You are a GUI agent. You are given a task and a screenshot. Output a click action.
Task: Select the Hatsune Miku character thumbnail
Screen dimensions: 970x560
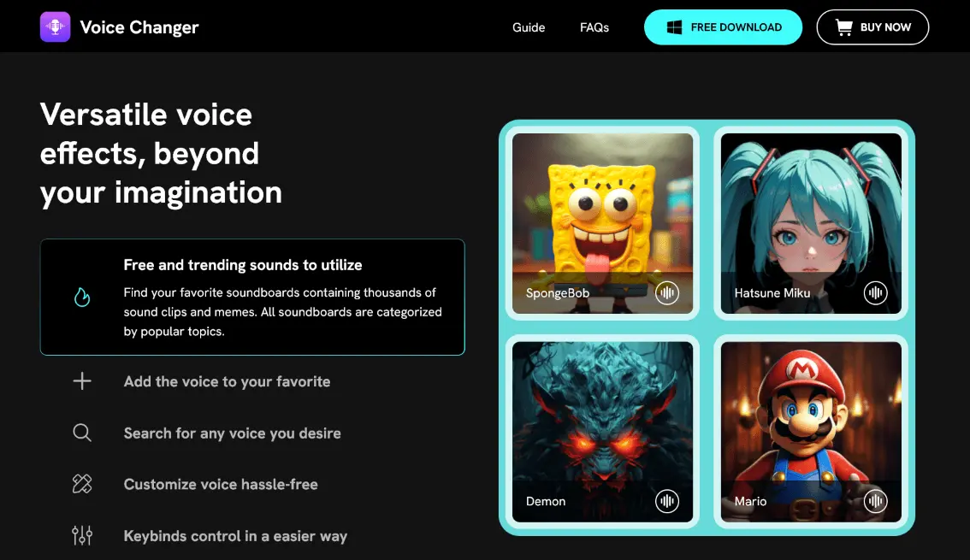point(811,224)
